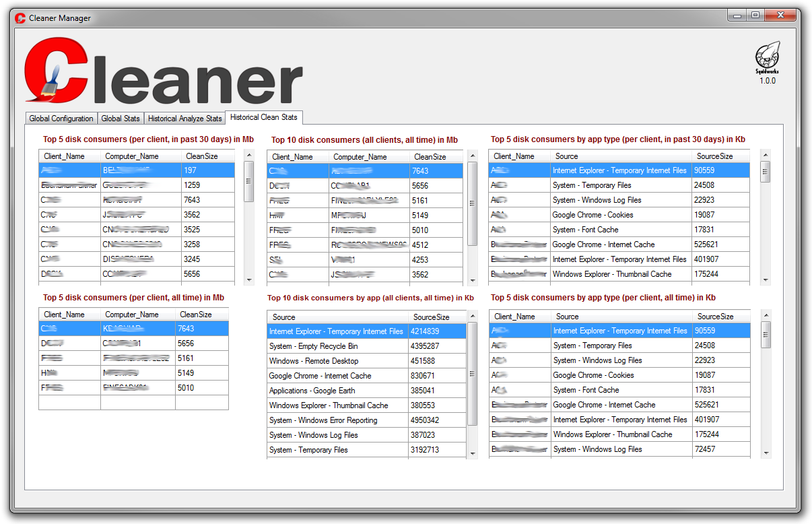Screen dimensions: 812x524
Task: Switch to the Global Configuration tab
Action: pos(61,119)
